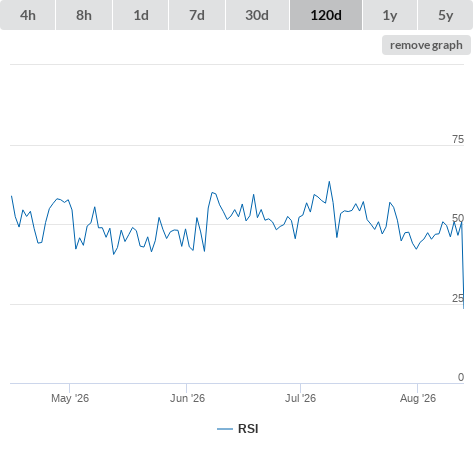Click the remove graph button
This screenshot has width=474, height=455.
pyautogui.click(x=426, y=45)
